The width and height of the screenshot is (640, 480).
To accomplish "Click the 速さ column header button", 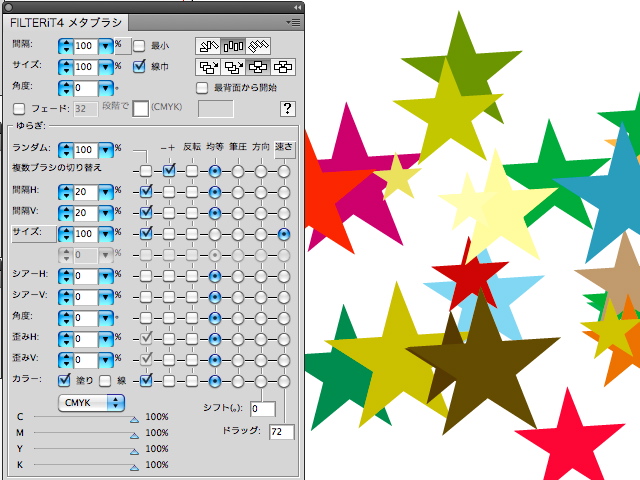I will coord(285,148).
